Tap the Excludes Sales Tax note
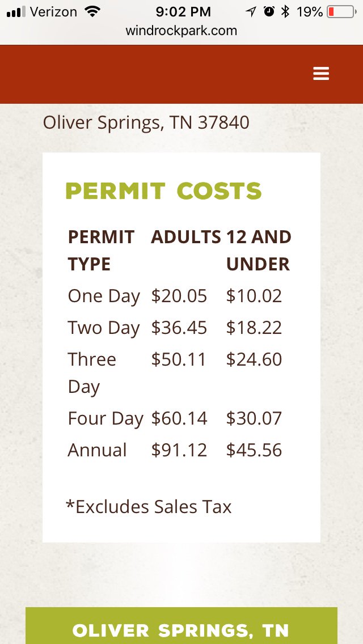 [149, 506]
